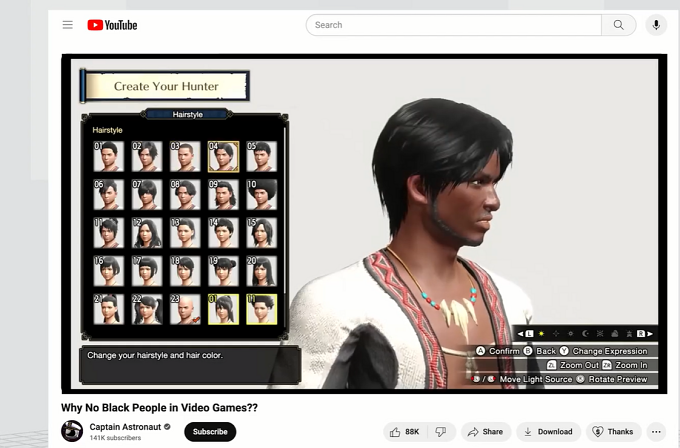The height and width of the screenshot is (448, 680).
Task: Open Captain Astronaut channel avatar
Action: tap(72, 431)
